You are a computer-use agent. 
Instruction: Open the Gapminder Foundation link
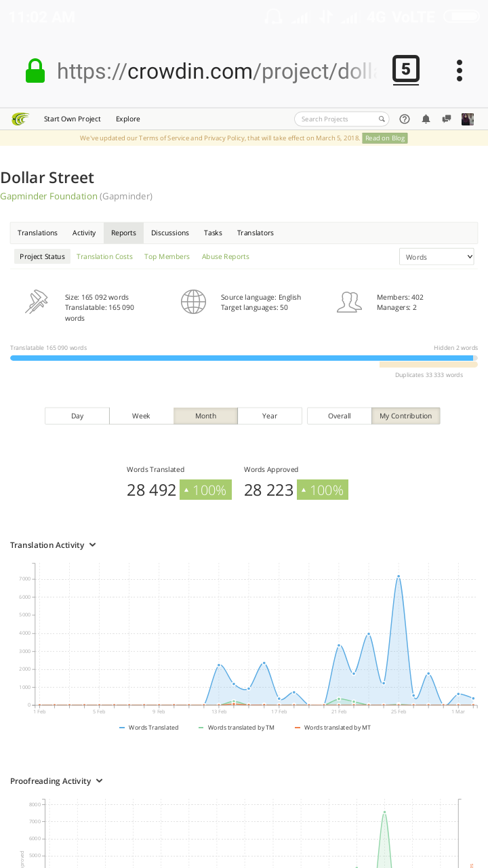pyautogui.click(x=49, y=197)
